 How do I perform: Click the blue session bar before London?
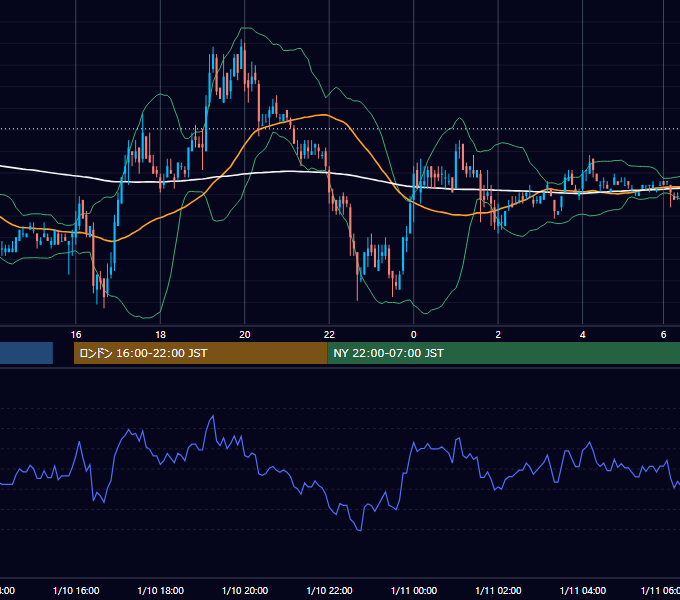point(26,353)
